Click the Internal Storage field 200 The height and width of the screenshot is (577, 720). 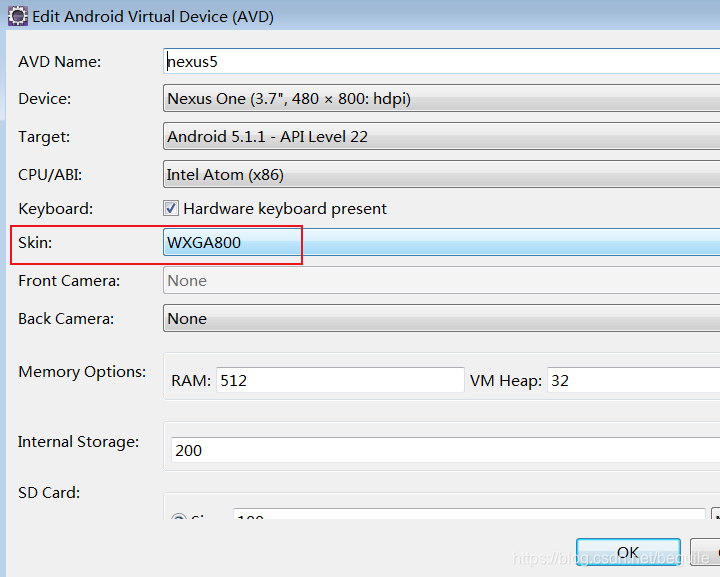click(445, 450)
